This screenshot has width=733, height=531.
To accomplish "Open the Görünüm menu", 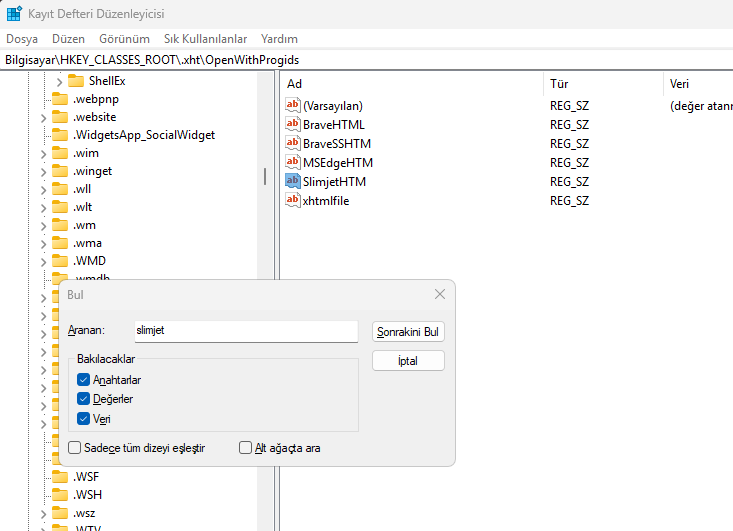I will 124,39.
